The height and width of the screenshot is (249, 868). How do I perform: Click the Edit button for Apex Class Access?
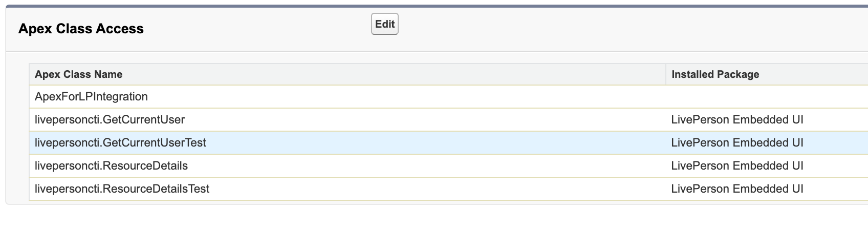click(384, 24)
